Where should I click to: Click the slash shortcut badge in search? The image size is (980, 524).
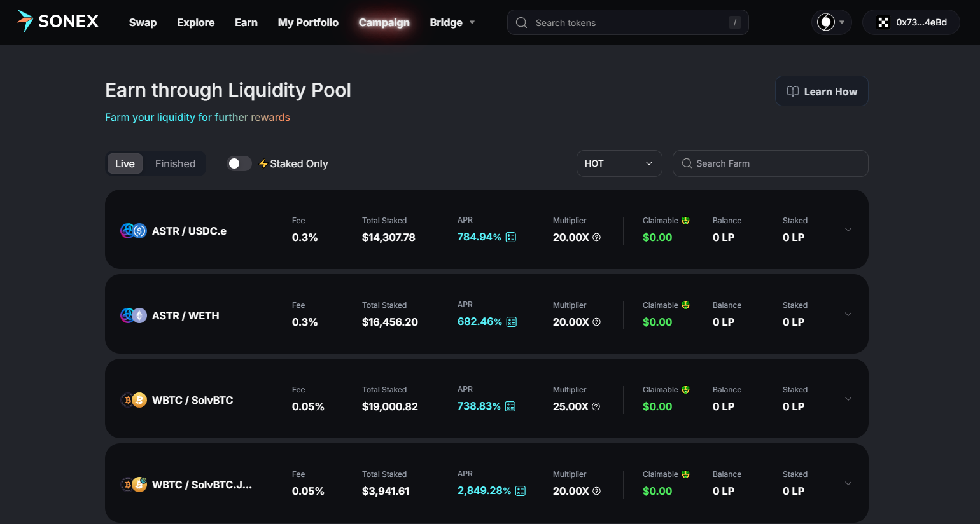pyautogui.click(x=735, y=23)
